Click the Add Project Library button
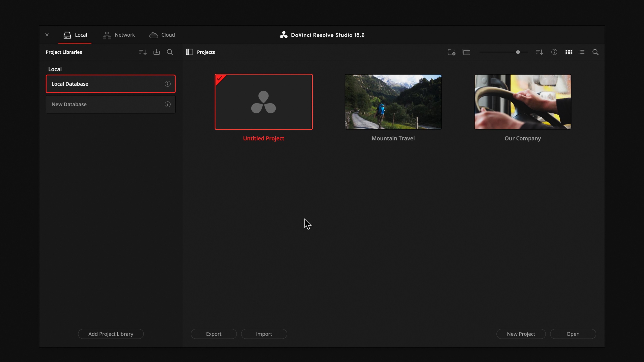The height and width of the screenshot is (362, 644). tap(111, 334)
